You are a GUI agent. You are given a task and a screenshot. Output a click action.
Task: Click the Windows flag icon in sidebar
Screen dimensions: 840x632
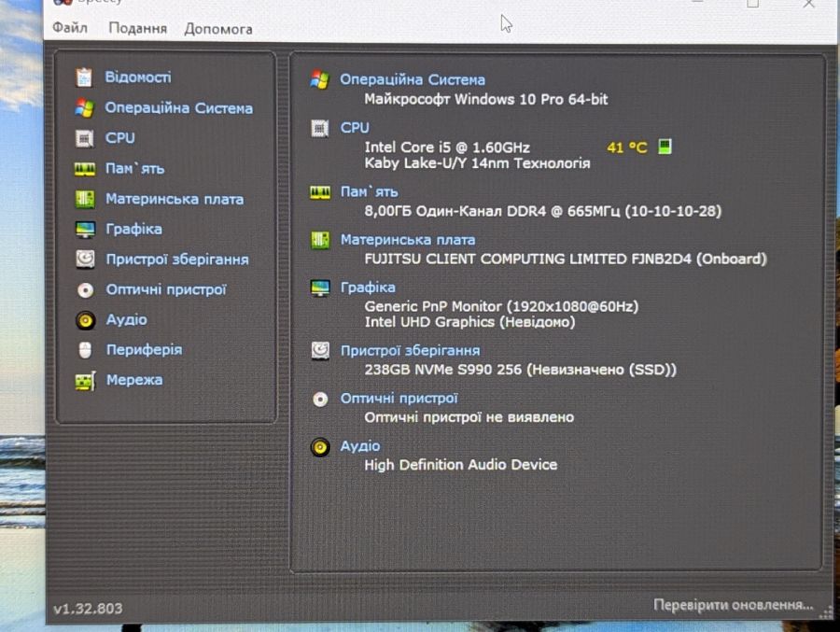(x=84, y=107)
